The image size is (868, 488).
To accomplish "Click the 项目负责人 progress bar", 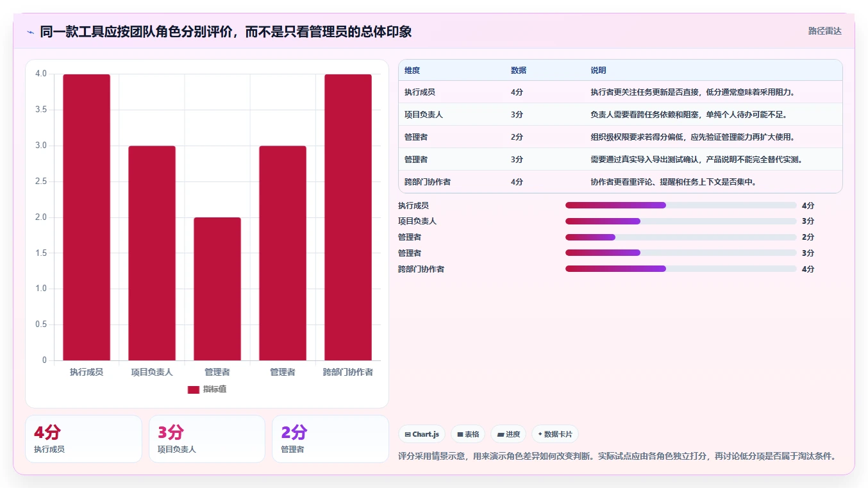I will pyautogui.click(x=681, y=221).
